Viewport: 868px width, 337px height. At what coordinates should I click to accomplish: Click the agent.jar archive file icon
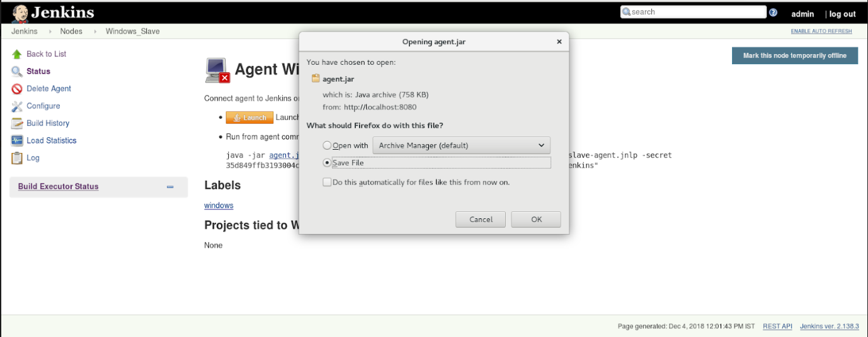tap(315, 79)
